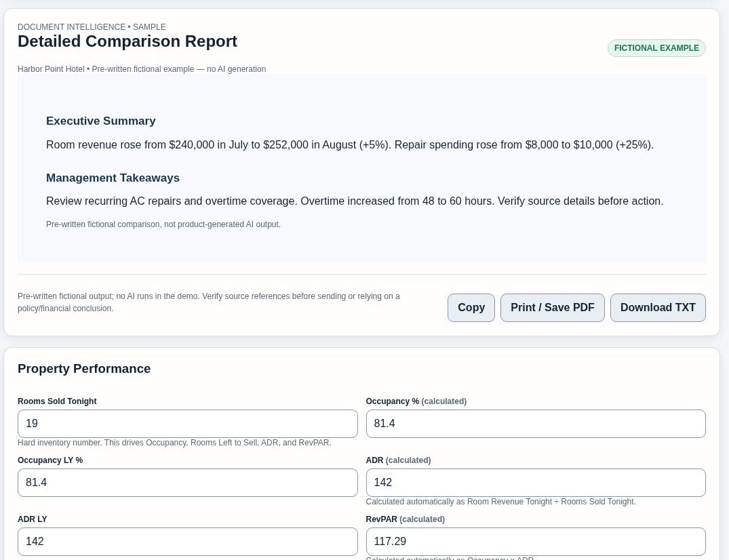Click the 'Room revenue rose from $240,000' paragraph

tap(350, 144)
